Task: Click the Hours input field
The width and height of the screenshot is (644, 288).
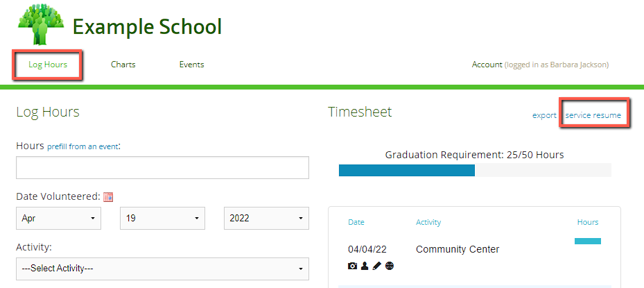Action: (x=162, y=167)
